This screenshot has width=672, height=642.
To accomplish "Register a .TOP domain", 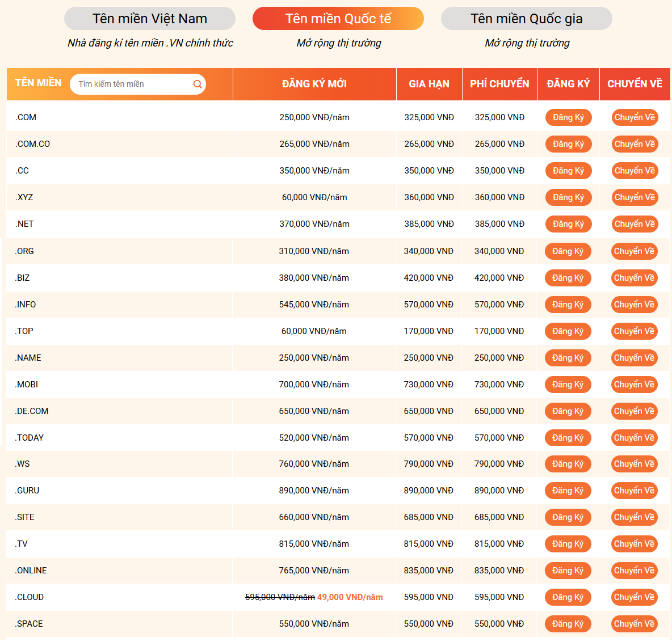I will [x=568, y=331].
